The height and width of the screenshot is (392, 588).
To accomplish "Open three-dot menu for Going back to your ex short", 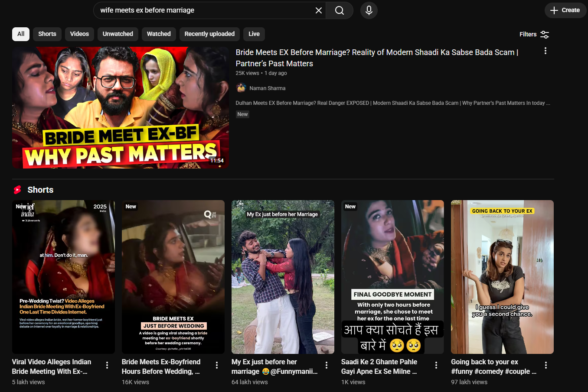I will pyautogui.click(x=546, y=365).
